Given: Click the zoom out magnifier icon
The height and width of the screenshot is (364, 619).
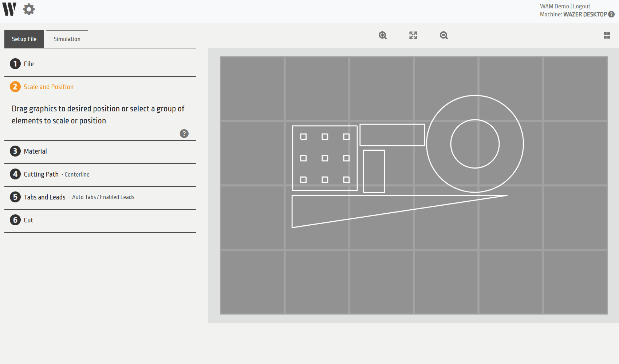Looking at the screenshot, I should (x=443, y=35).
